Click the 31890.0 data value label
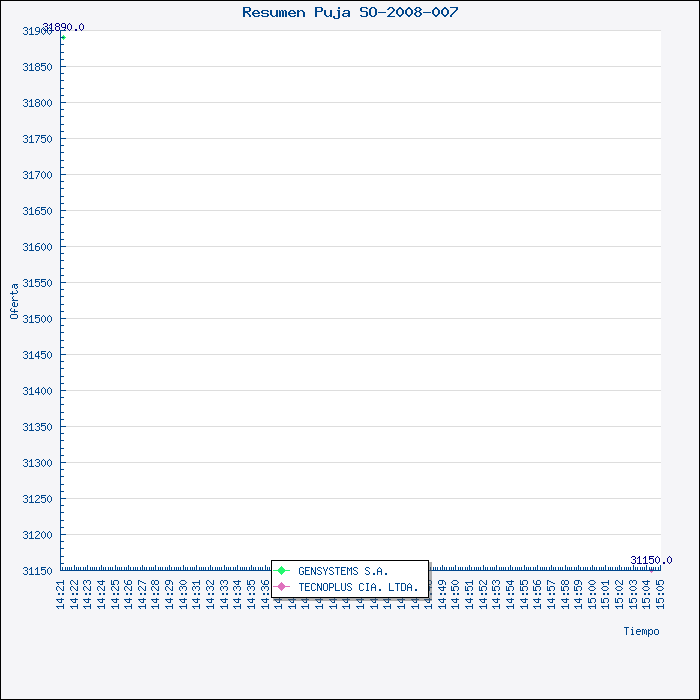The image size is (700, 700). click(63, 27)
